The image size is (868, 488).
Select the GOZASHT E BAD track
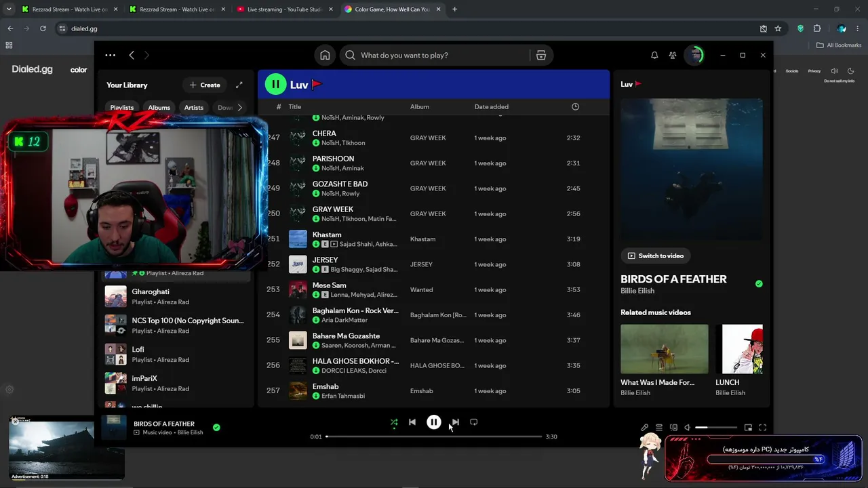(x=340, y=184)
